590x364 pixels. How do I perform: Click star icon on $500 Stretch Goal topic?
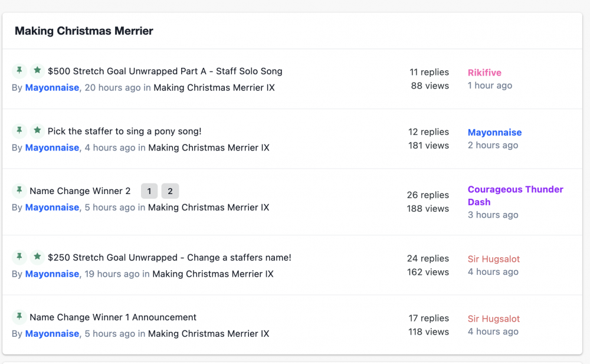37,71
